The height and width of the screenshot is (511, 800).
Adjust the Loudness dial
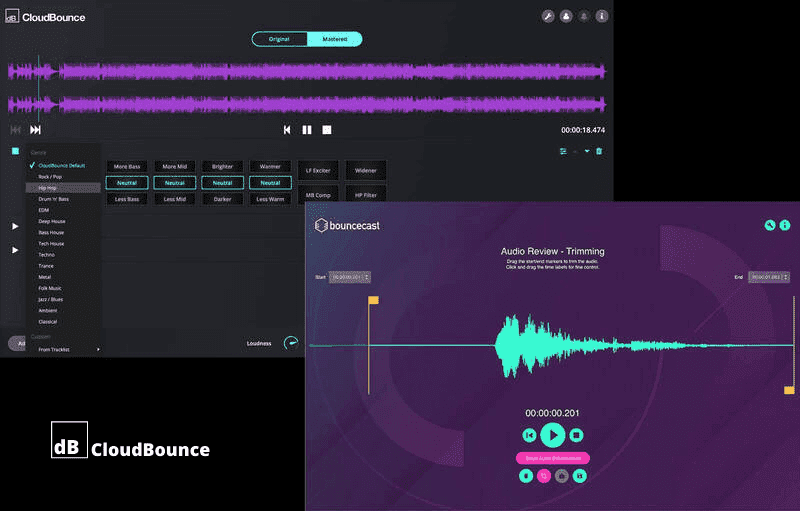[x=291, y=343]
